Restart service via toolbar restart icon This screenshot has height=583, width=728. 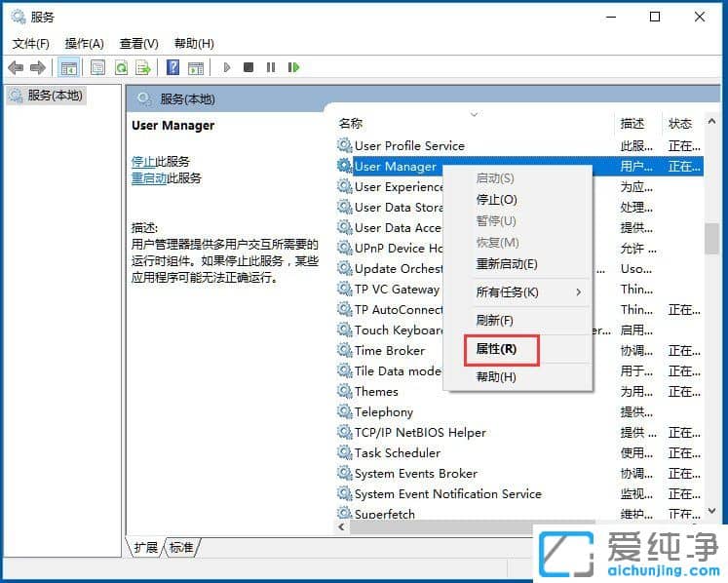(x=293, y=68)
